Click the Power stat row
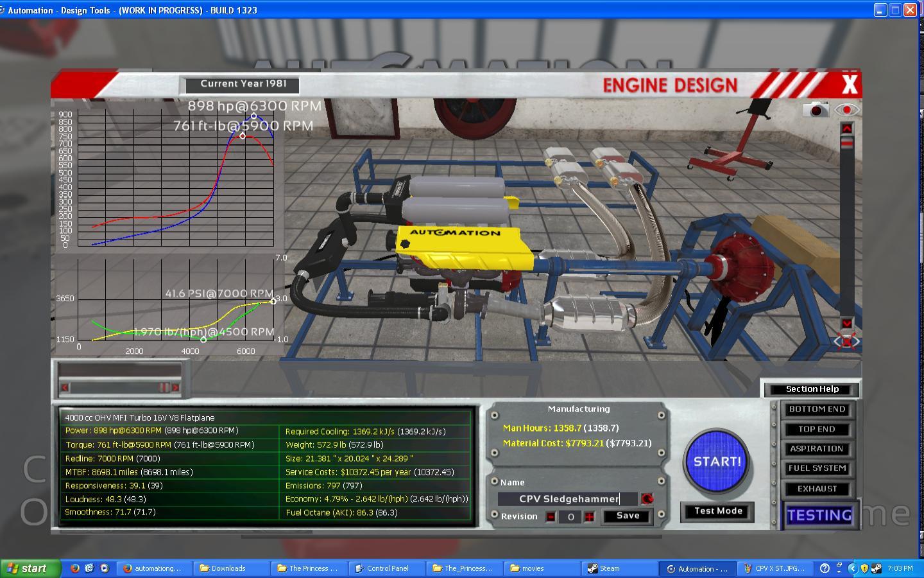The image size is (924, 578). (x=170, y=431)
